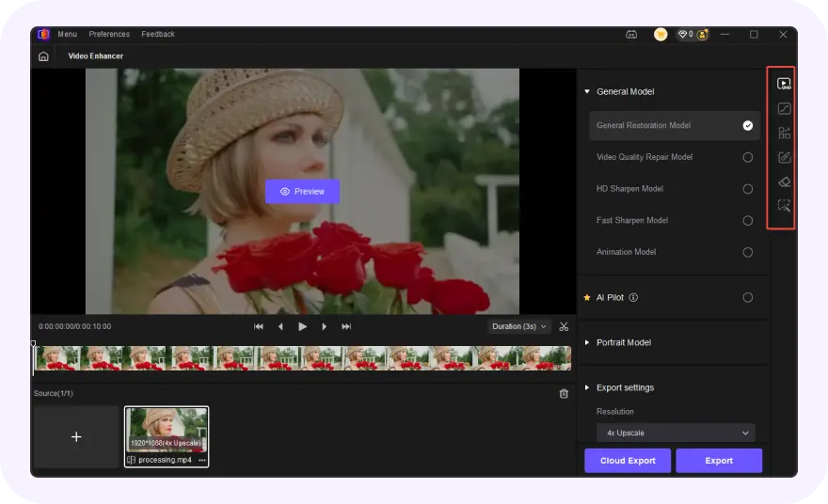Expand the Portrait Model section

(623, 343)
